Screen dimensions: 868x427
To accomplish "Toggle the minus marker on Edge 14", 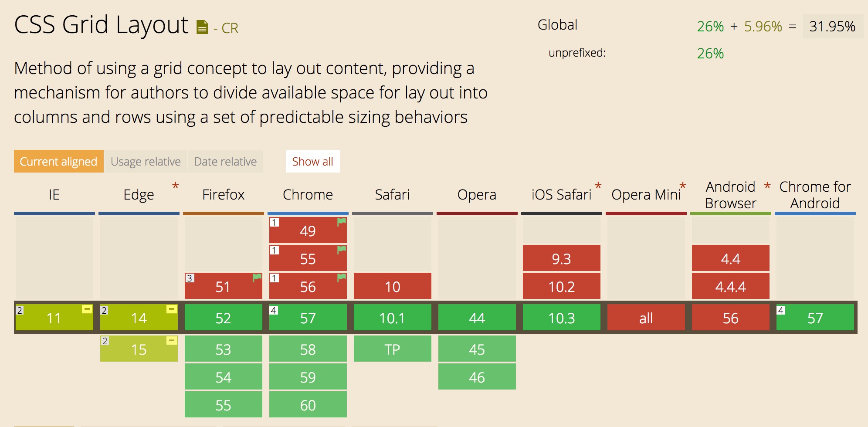I will (x=171, y=309).
